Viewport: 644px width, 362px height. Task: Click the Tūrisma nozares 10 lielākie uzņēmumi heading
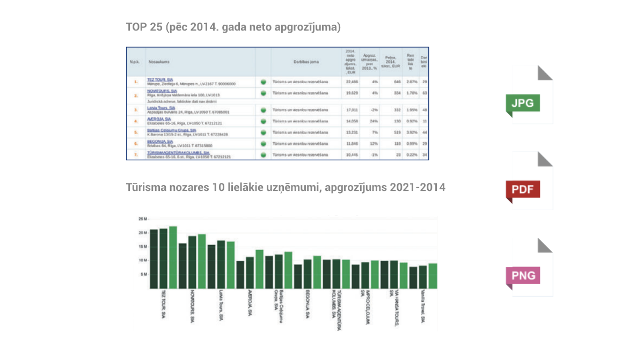(x=286, y=188)
